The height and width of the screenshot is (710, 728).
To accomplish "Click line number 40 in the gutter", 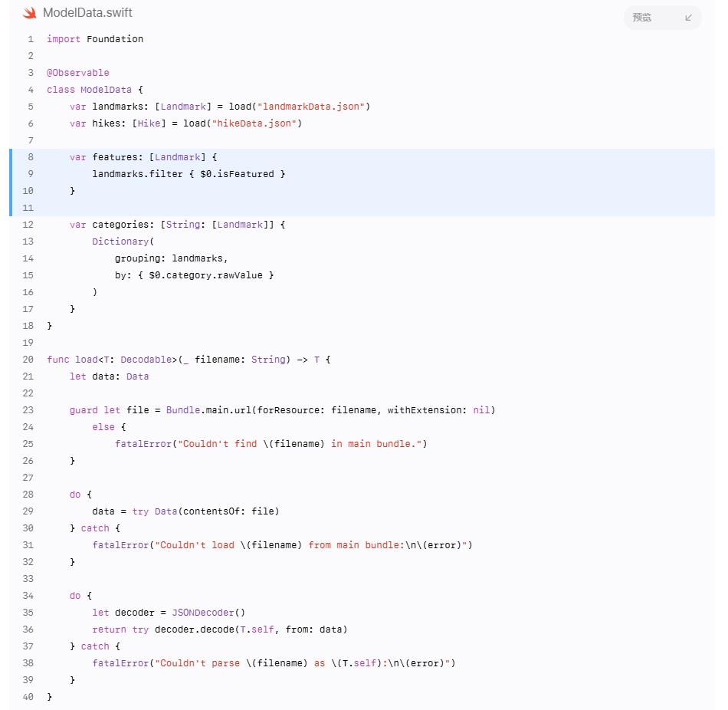I will [28, 697].
